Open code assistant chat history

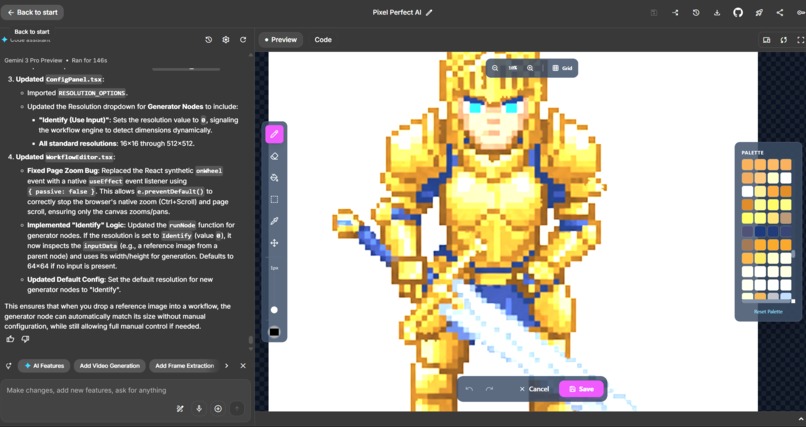pos(208,40)
